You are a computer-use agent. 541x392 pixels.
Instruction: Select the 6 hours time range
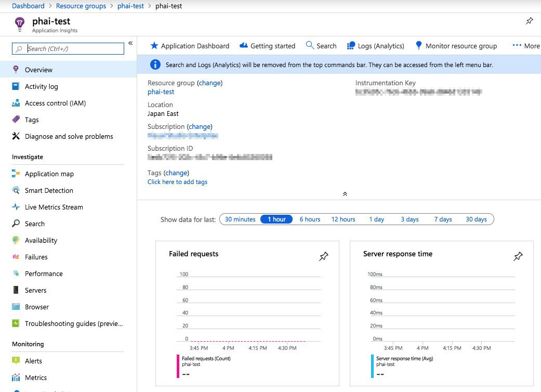(x=310, y=219)
